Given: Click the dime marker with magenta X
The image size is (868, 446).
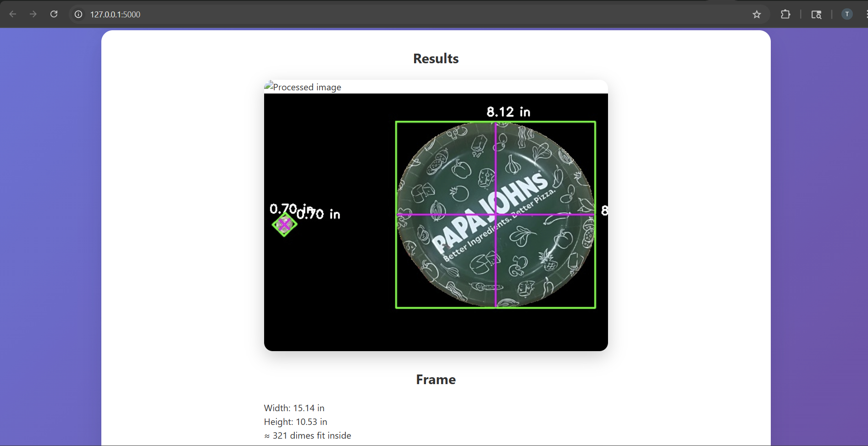Looking at the screenshot, I should pyautogui.click(x=284, y=225).
